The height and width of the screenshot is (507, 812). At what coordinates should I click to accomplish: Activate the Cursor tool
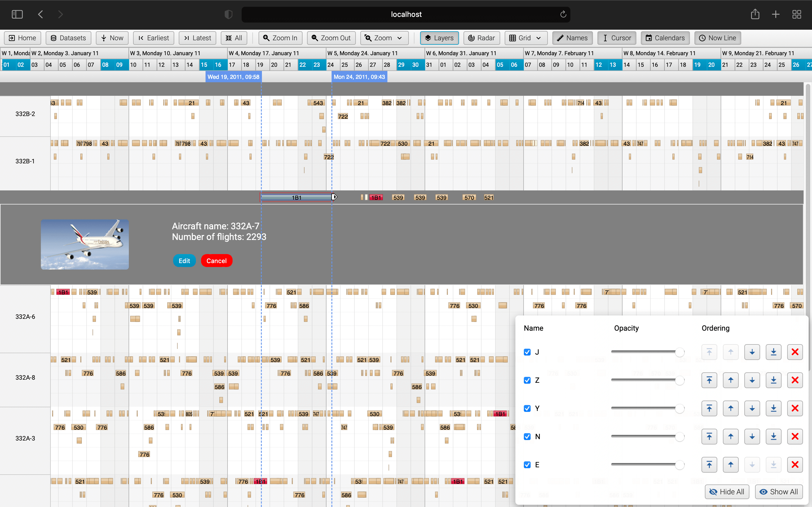click(616, 38)
